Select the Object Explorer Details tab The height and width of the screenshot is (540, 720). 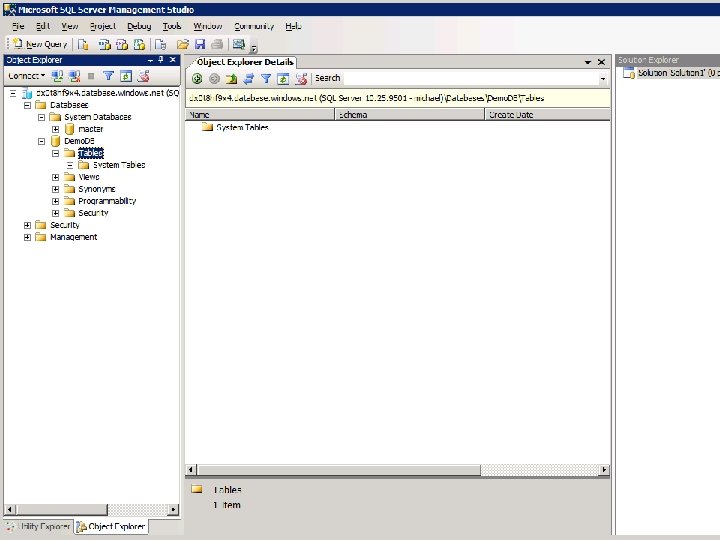point(245,62)
